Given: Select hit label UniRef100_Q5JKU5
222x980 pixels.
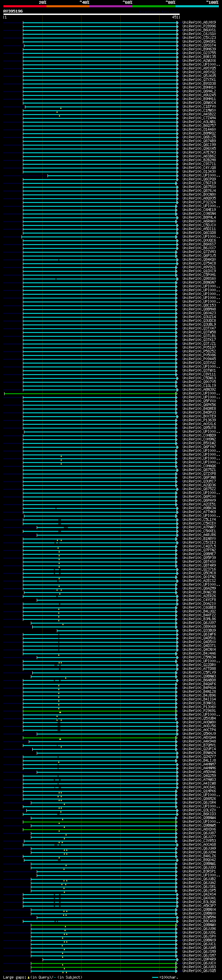Looking at the screenshot, I should pyautogui.click(x=199, y=76).
